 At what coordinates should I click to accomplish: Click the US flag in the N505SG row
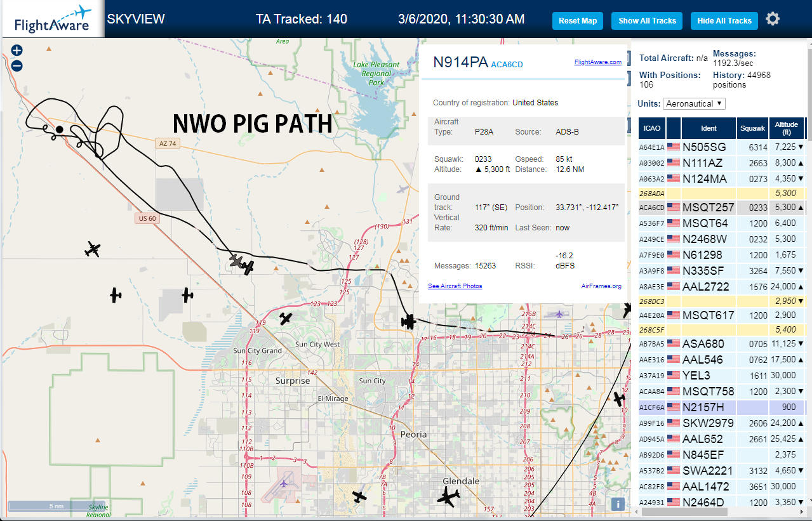click(674, 147)
